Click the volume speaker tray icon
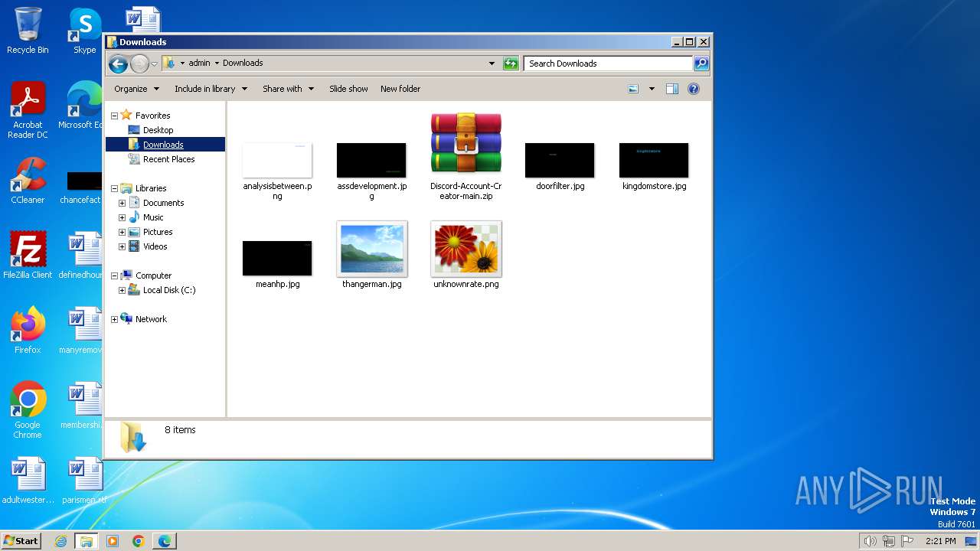 (870, 541)
